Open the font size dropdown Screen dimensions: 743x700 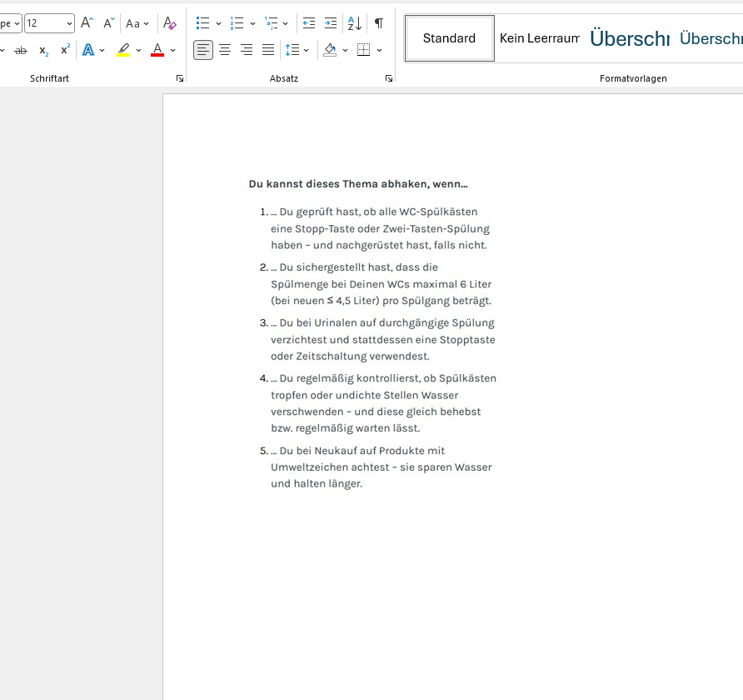[x=69, y=23]
